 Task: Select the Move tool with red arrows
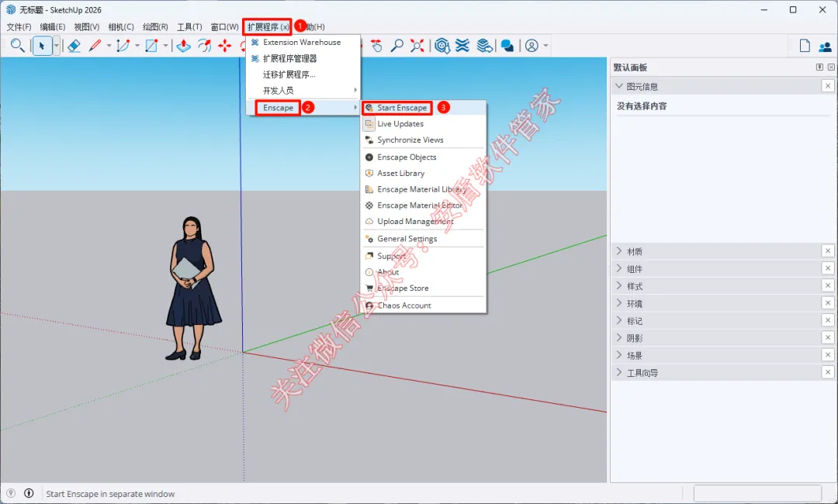click(225, 46)
